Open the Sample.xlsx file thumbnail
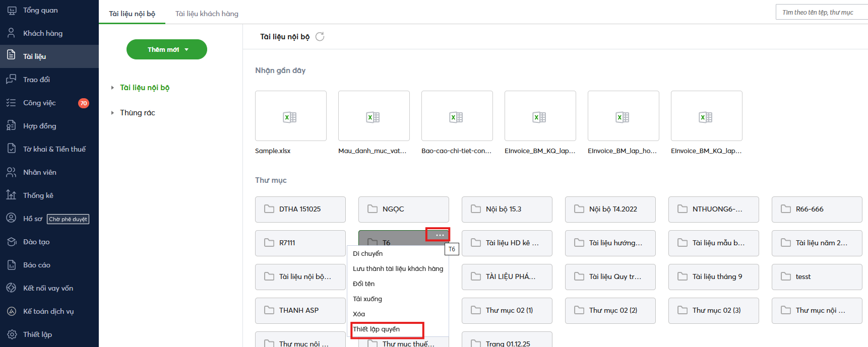Viewport: 868px width, 347px height. click(290, 116)
